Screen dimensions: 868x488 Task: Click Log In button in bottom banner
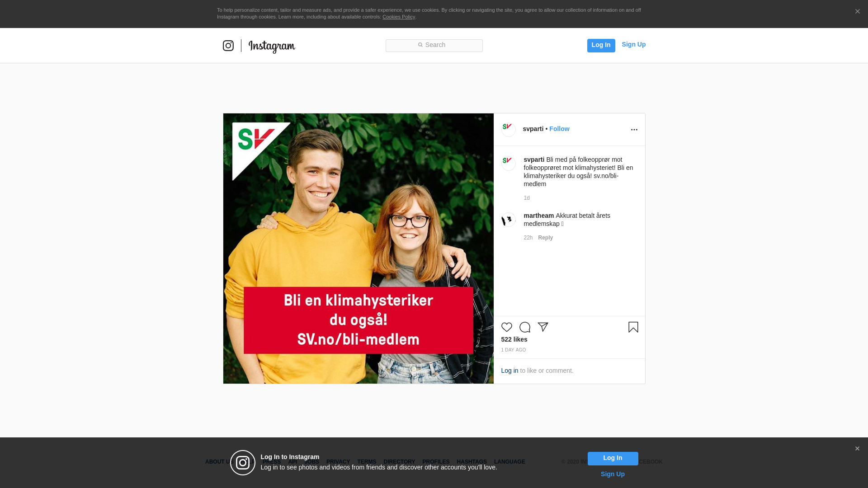(613, 458)
